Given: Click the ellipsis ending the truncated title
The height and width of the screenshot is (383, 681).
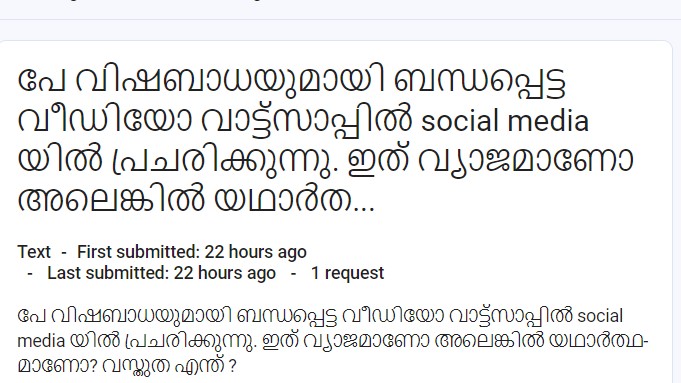Looking at the screenshot, I should [x=364, y=208].
